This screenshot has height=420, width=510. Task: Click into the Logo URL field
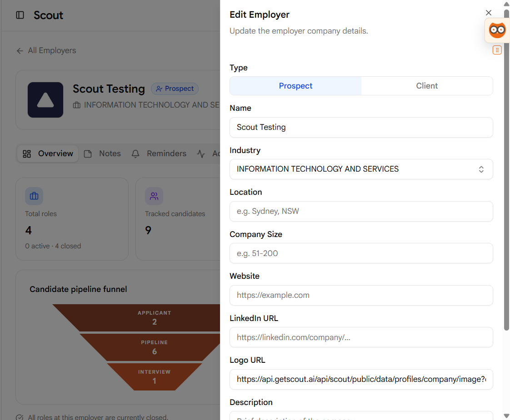(x=361, y=380)
